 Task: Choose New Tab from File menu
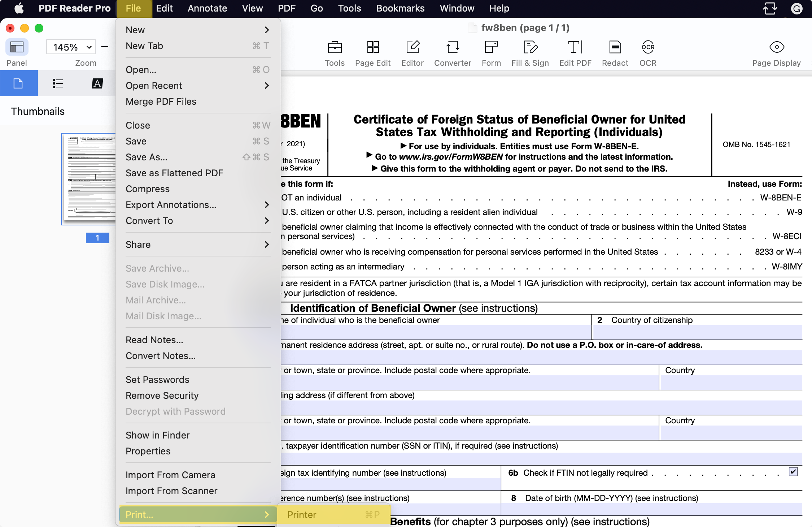pyautogui.click(x=198, y=46)
